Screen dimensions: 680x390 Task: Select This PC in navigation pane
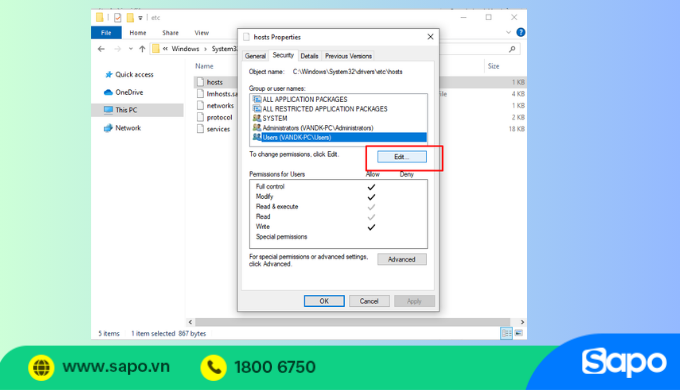[137, 110]
